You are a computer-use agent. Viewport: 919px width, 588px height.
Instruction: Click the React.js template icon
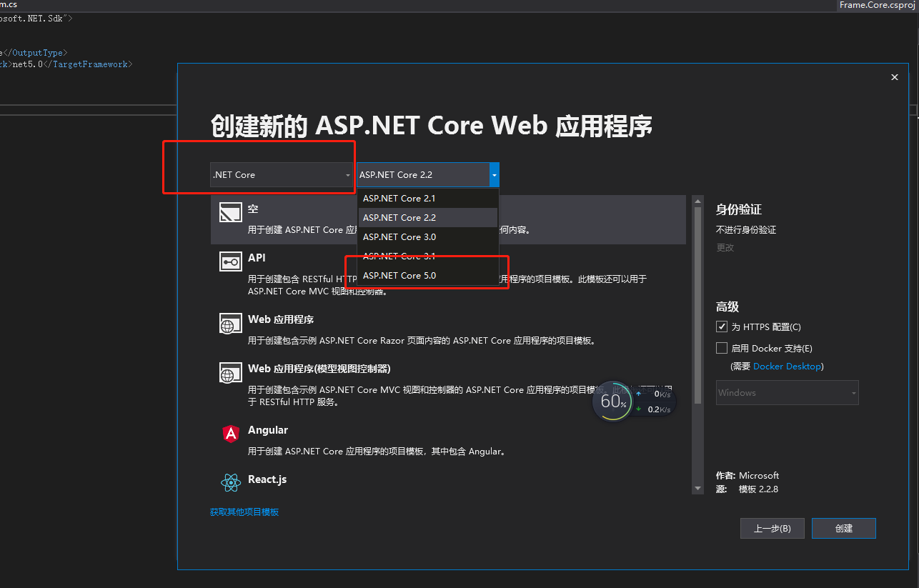(x=230, y=482)
